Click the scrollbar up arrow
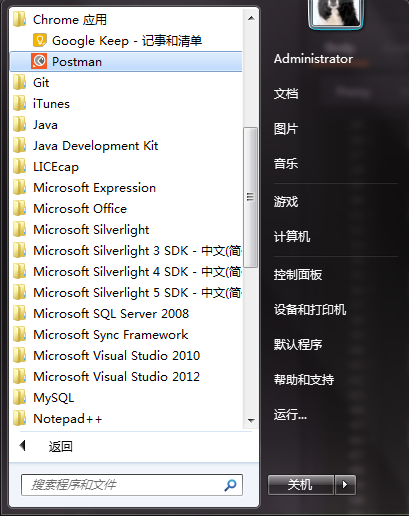 (x=251, y=18)
